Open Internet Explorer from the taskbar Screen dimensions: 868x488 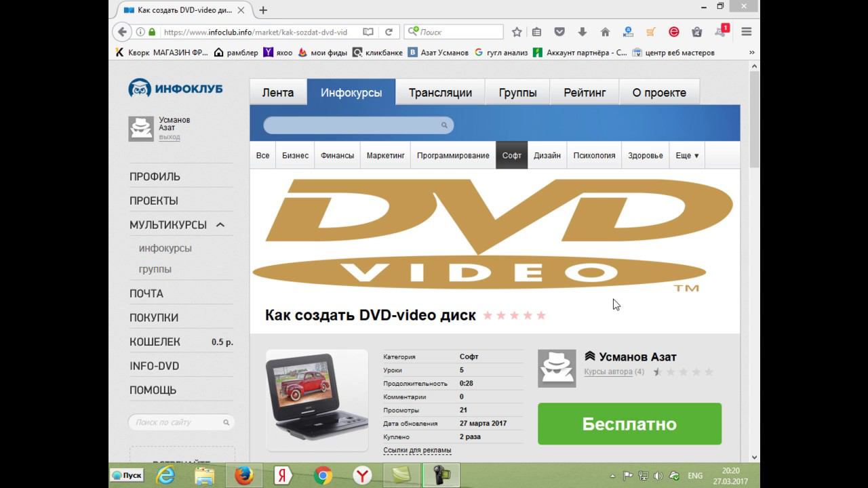165,476
